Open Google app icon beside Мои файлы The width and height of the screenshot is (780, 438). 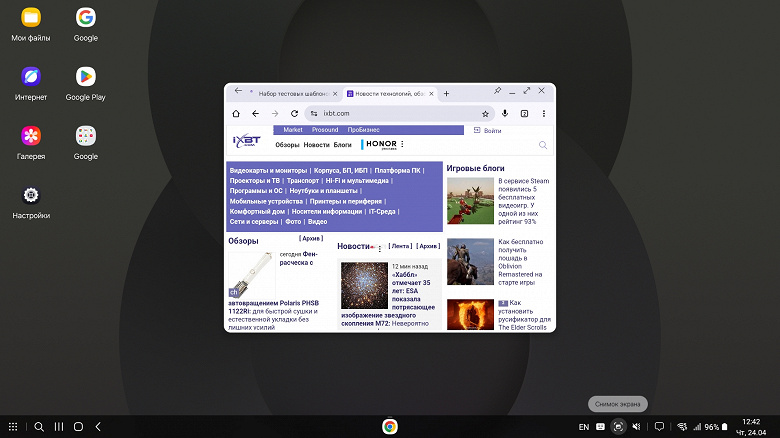(x=86, y=17)
